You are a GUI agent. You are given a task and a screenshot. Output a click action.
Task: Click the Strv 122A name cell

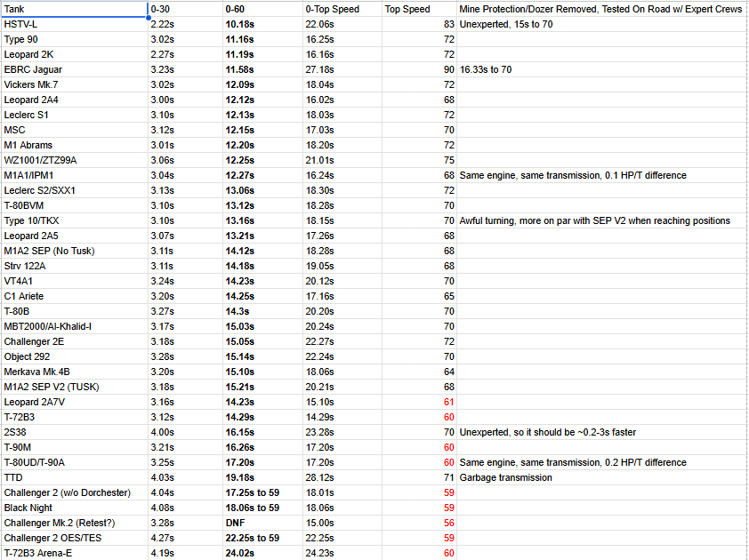click(x=74, y=266)
